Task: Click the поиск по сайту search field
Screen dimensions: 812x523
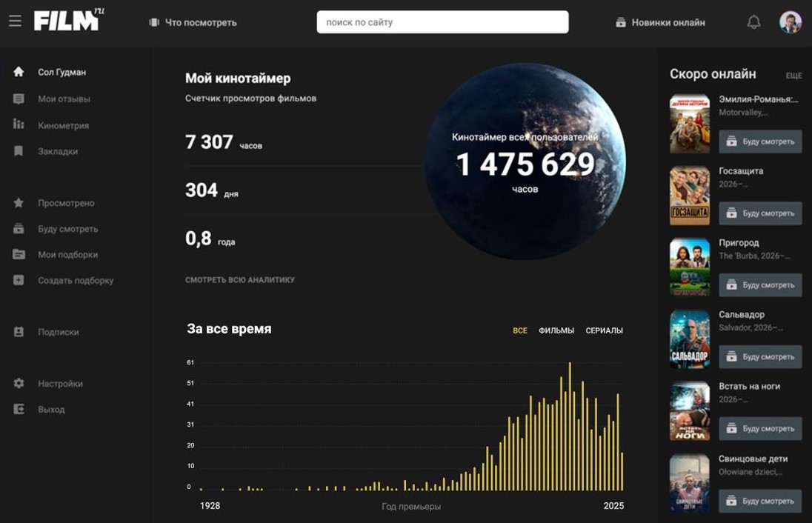Action: point(442,22)
